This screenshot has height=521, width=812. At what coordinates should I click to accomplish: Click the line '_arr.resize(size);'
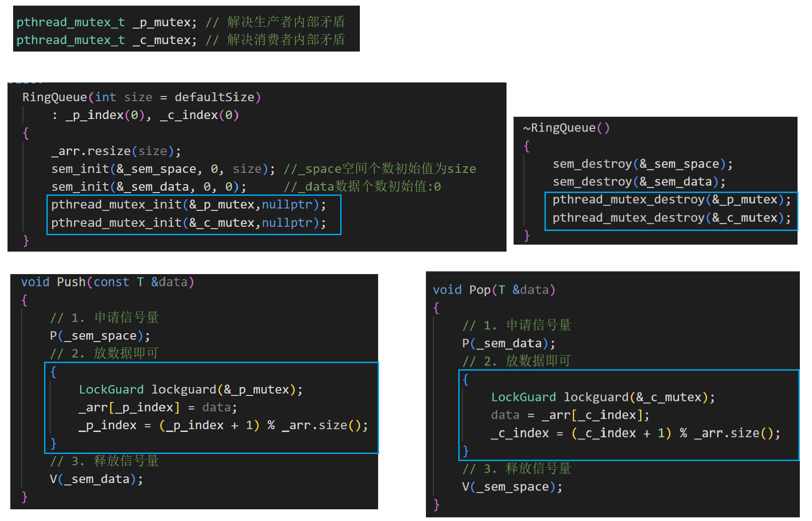coord(116,151)
